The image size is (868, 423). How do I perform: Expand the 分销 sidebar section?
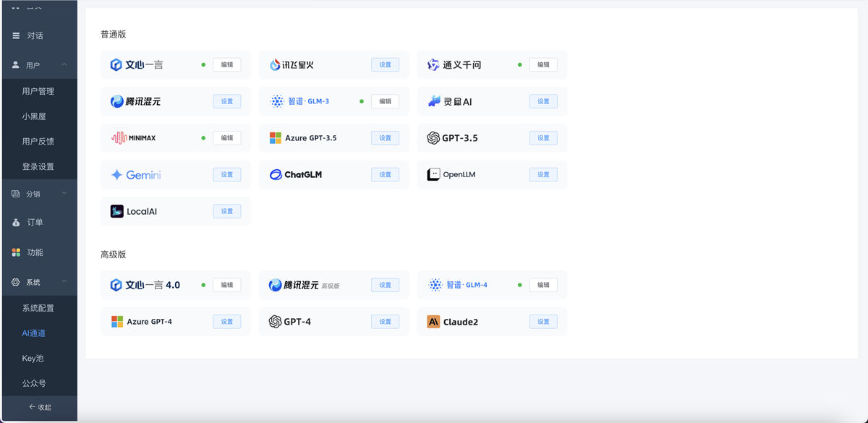click(34, 193)
